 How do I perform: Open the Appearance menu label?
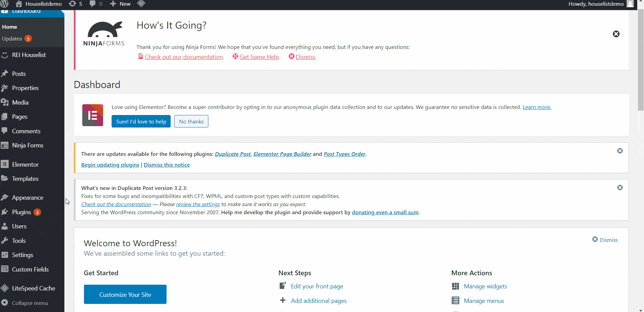point(28,198)
